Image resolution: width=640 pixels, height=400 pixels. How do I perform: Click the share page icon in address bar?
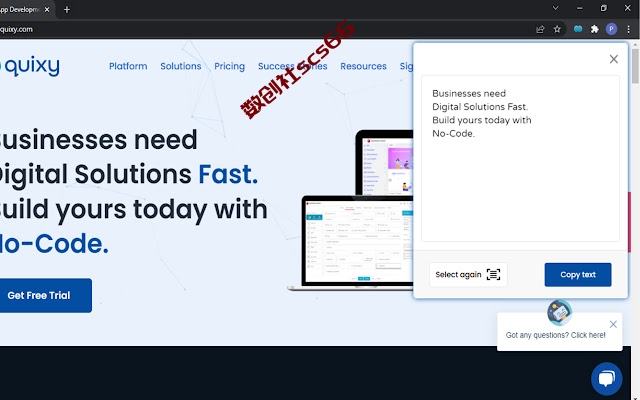pyautogui.click(x=540, y=29)
